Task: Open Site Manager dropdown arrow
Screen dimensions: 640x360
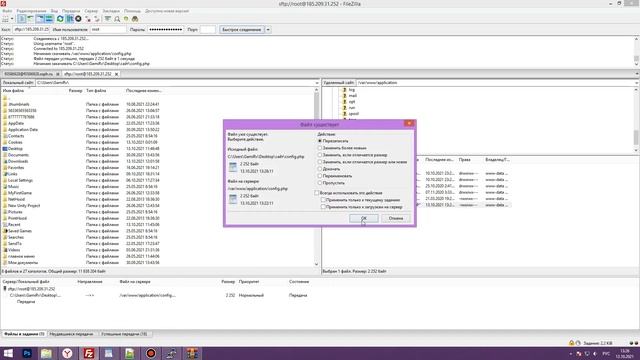Action: (x=12, y=19)
